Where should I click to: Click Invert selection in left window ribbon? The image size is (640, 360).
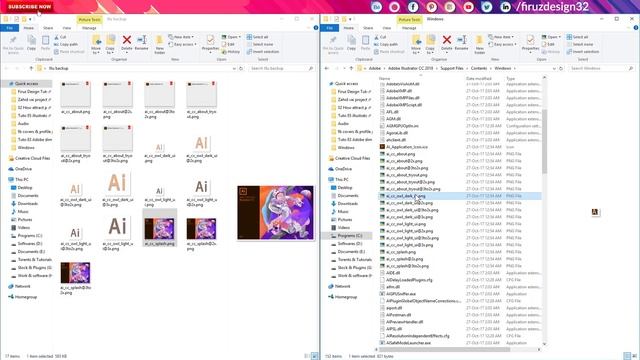point(263,52)
